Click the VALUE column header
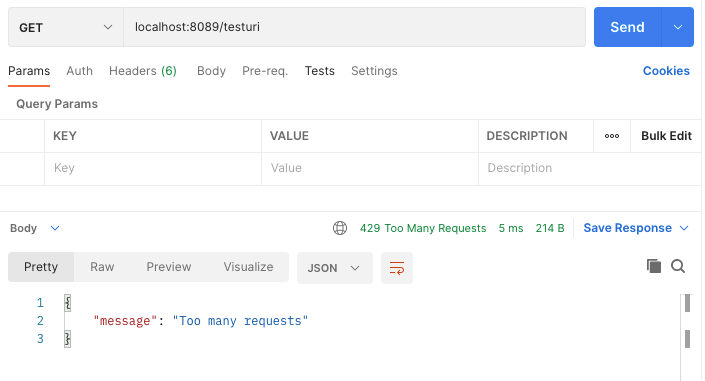Viewport: 705px width, 381px height. (289, 136)
